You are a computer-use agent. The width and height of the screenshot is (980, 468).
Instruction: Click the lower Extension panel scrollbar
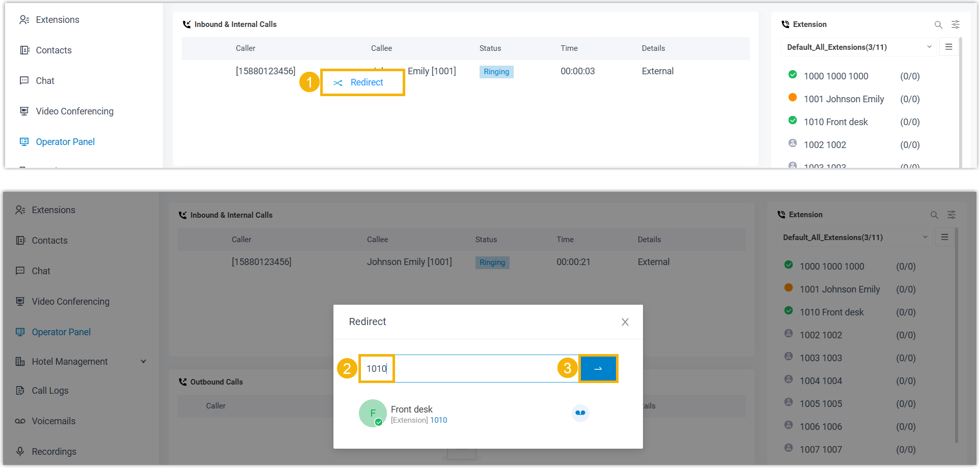(x=956, y=336)
